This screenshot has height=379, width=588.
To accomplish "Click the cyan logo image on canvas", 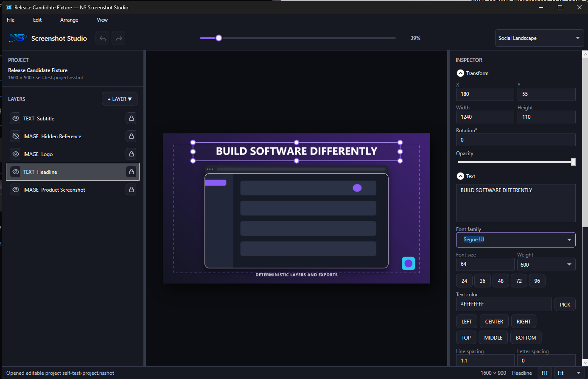I will (x=409, y=263).
